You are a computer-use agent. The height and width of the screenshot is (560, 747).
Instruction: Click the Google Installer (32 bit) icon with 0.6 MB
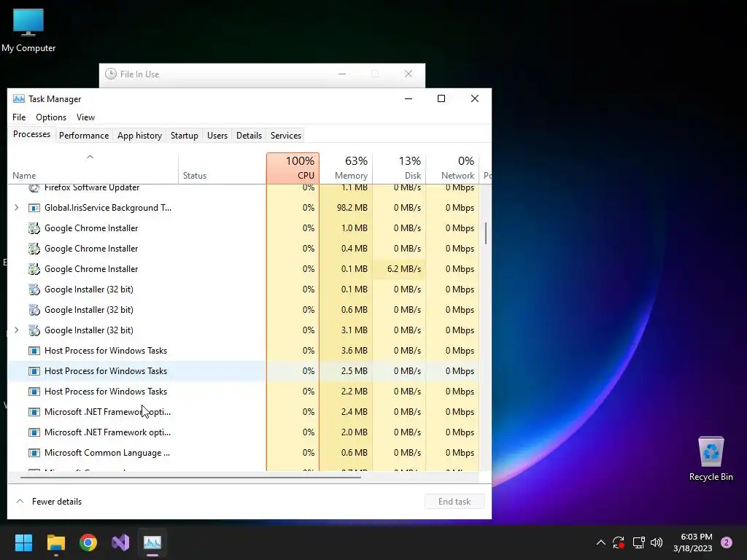(34, 310)
